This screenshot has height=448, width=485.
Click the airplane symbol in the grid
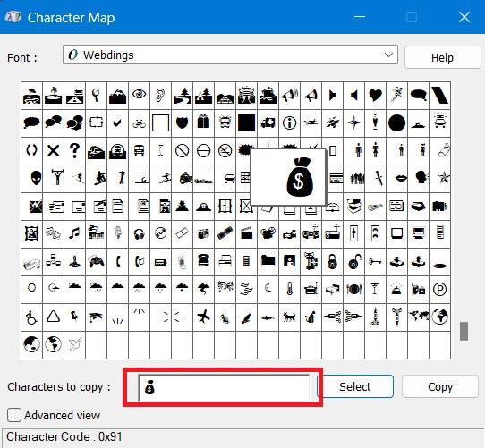click(x=203, y=317)
